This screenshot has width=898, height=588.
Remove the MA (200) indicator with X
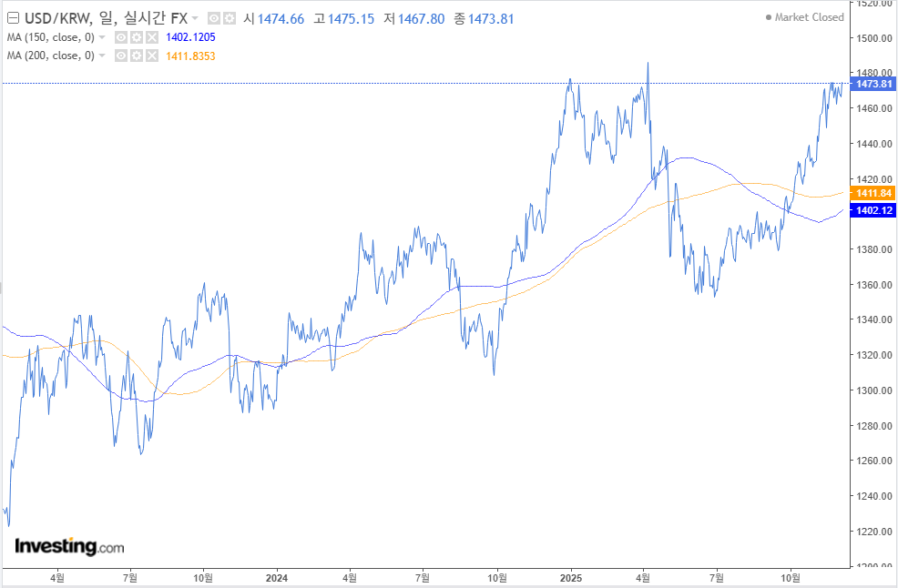coord(152,56)
